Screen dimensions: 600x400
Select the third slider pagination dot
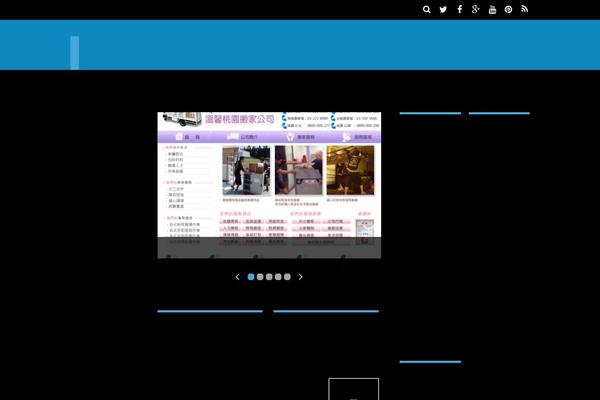tap(269, 277)
